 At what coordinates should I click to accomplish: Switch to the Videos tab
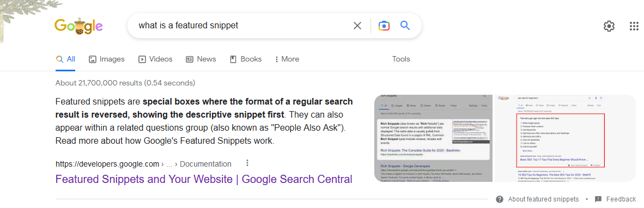pos(155,59)
